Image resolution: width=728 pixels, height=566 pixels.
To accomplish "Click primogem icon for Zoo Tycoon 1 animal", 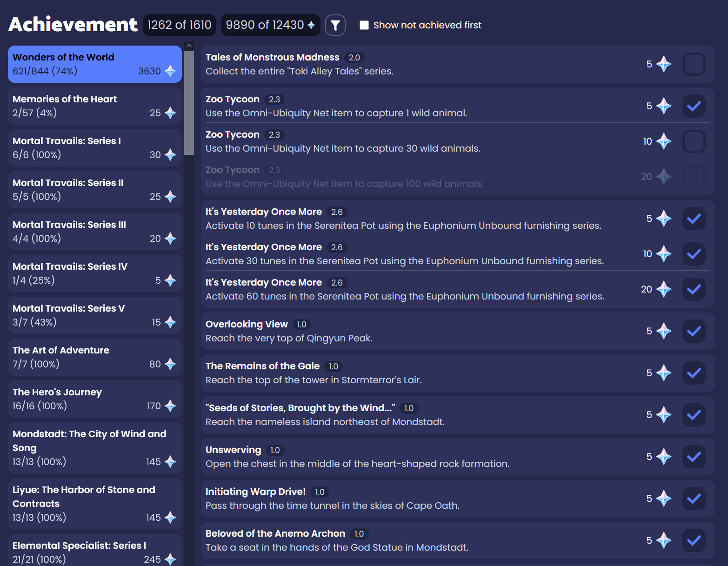I will click(x=664, y=106).
